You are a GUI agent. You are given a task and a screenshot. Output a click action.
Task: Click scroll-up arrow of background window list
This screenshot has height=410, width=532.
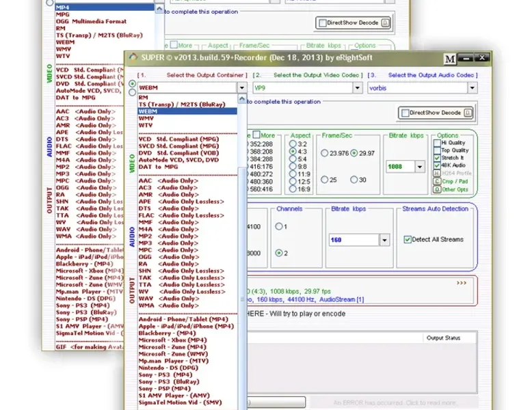159,9
